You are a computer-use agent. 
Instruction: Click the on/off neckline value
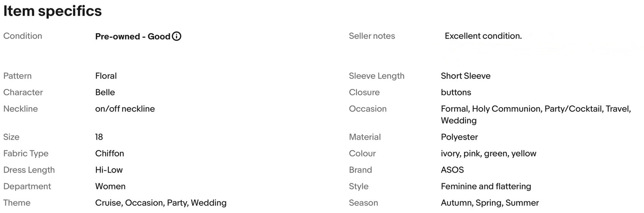pos(125,109)
